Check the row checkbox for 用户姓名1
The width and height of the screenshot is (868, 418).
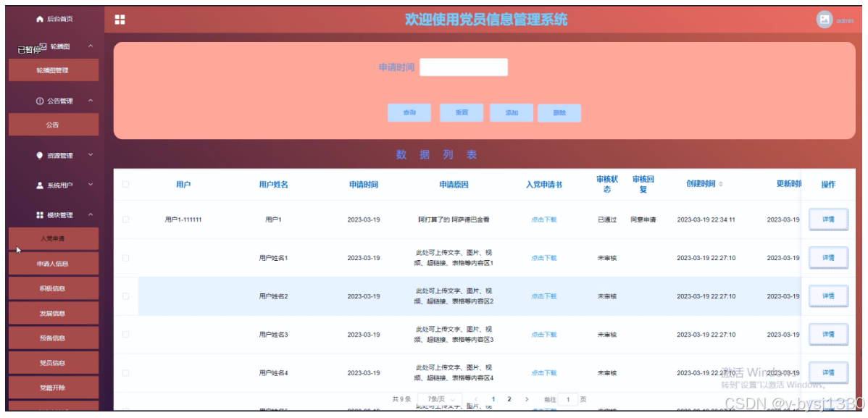[x=125, y=258]
